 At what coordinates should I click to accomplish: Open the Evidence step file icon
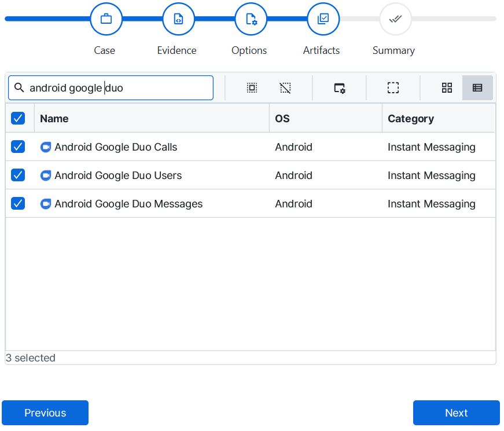click(x=178, y=19)
